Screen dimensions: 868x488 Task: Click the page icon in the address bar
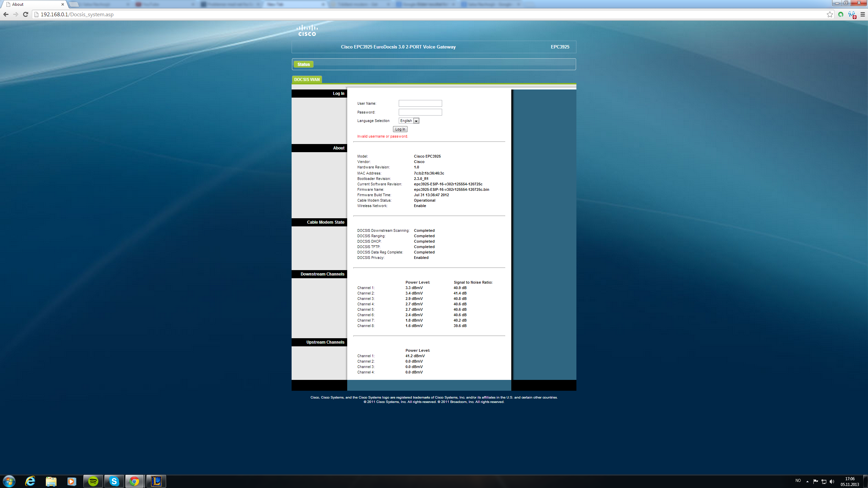[x=37, y=14]
